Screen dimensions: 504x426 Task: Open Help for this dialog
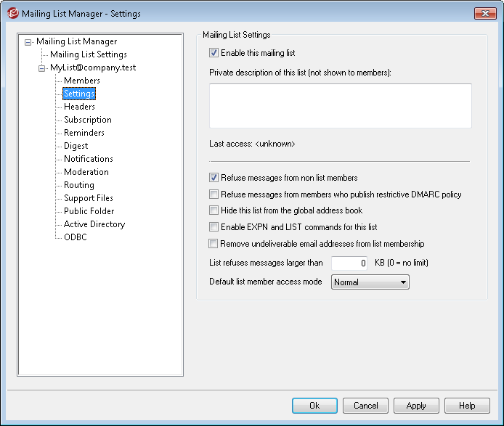(x=467, y=406)
